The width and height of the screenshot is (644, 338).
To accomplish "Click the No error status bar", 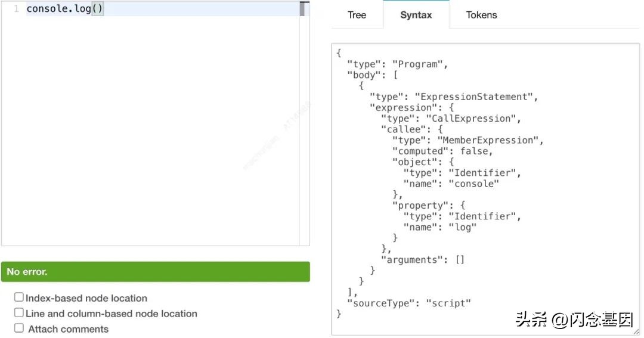I will pos(155,272).
